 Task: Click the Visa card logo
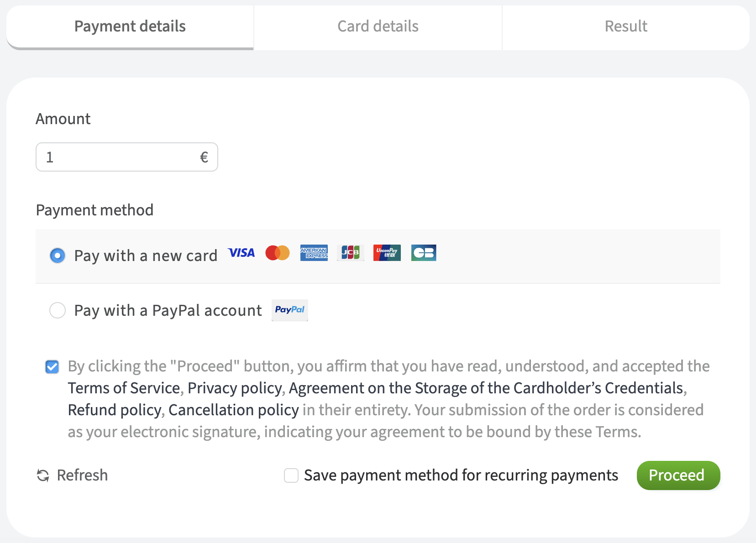pyautogui.click(x=241, y=253)
